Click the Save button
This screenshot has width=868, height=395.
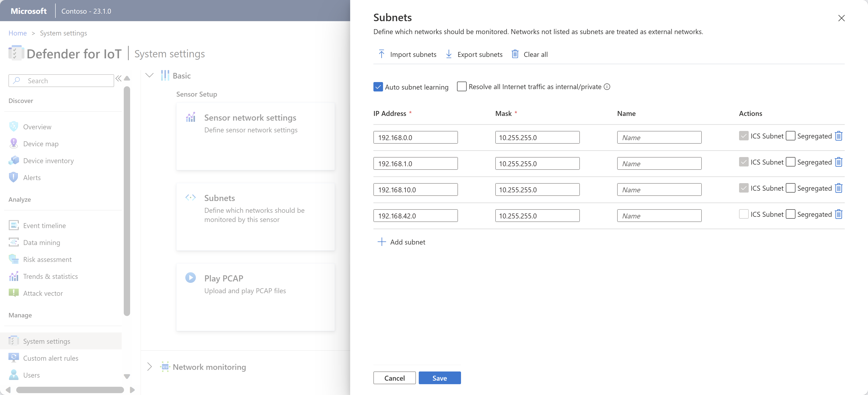click(x=440, y=378)
